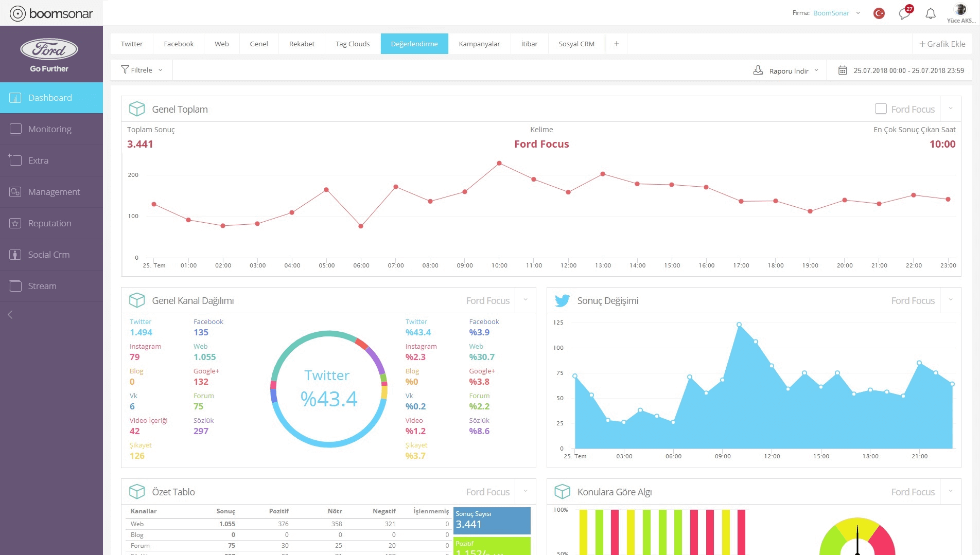This screenshot has height=555, width=980.
Task: Expand the Konulara Göre Algı panel chevron
Action: point(951,491)
